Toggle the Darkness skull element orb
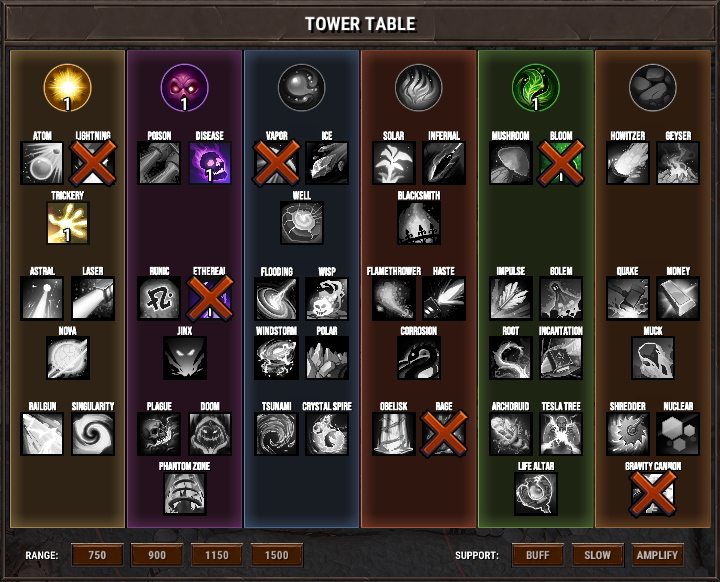The image size is (720, 582). 185,88
